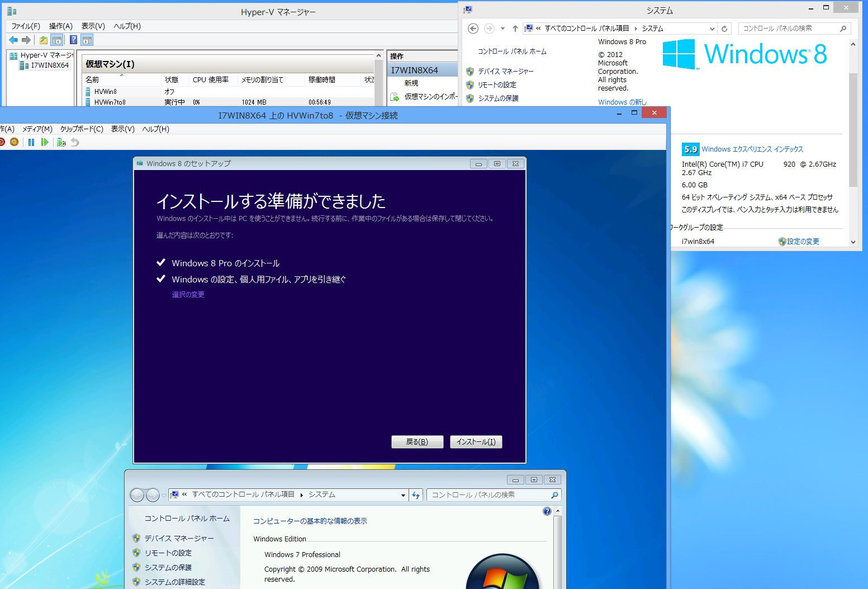This screenshot has width=868, height=589.
Task: Click the forward arrow in Hyper-V Manager toolbar
Action: [26, 40]
